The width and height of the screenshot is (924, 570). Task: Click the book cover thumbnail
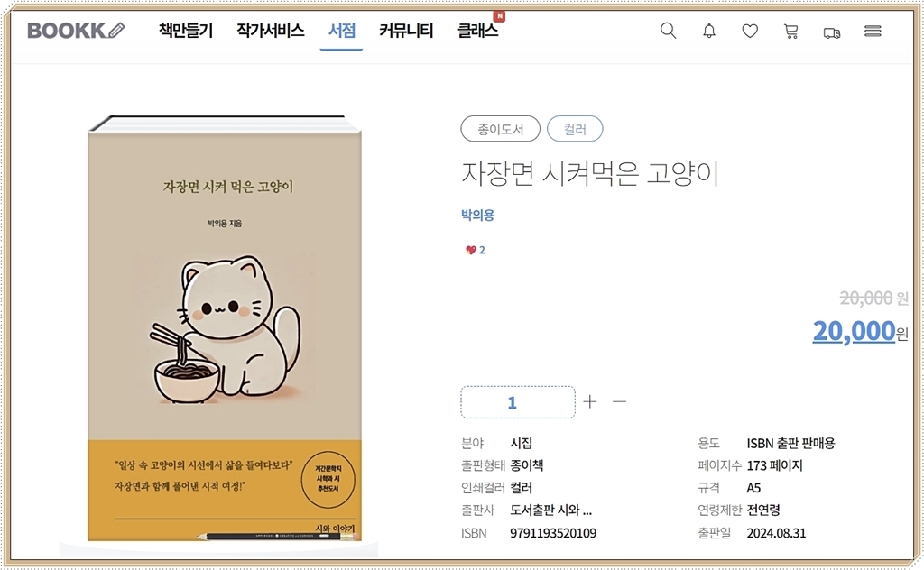coord(225,328)
